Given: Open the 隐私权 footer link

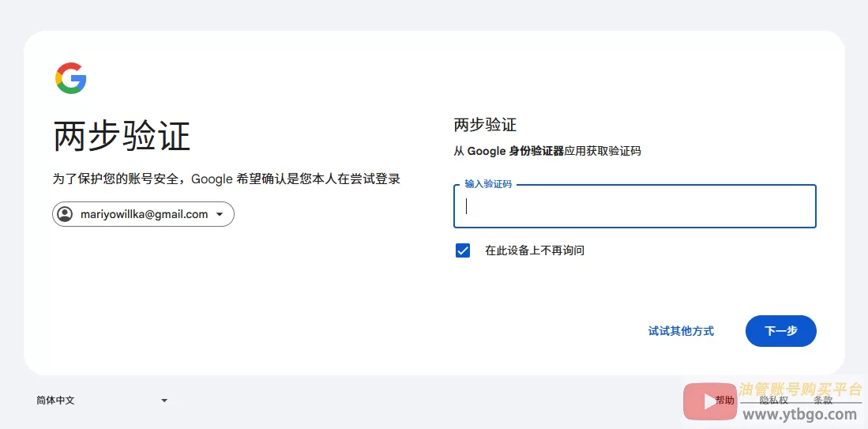Looking at the screenshot, I should pos(774,401).
